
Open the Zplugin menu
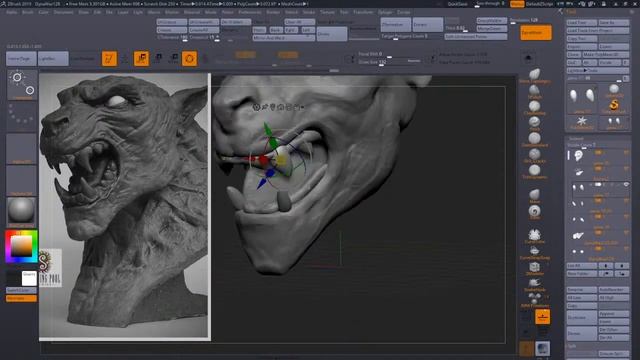click(x=385, y=12)
